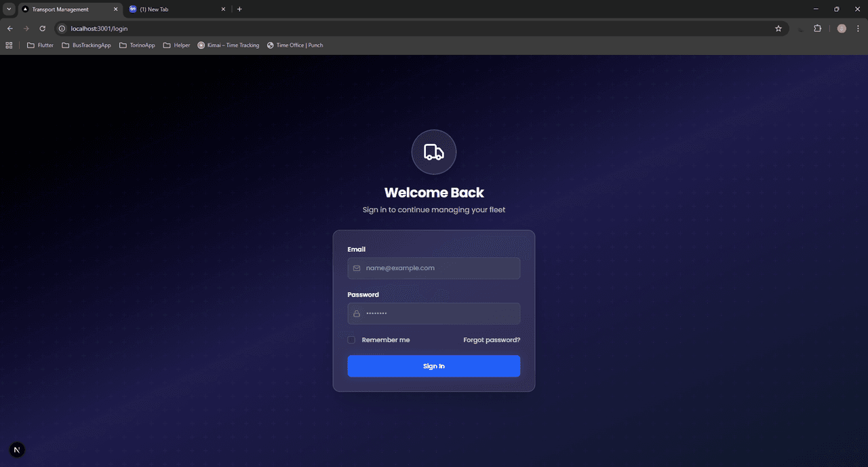The height and width of the screenshot is (467, 868).
Task: Click the padlock icon in the Password field
Action: tap(357, 314)
